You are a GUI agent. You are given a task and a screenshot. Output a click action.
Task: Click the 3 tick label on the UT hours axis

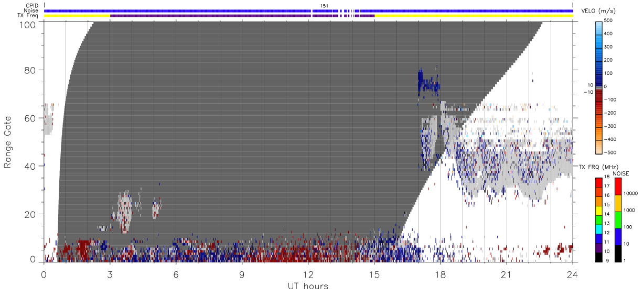click(110, 274)
